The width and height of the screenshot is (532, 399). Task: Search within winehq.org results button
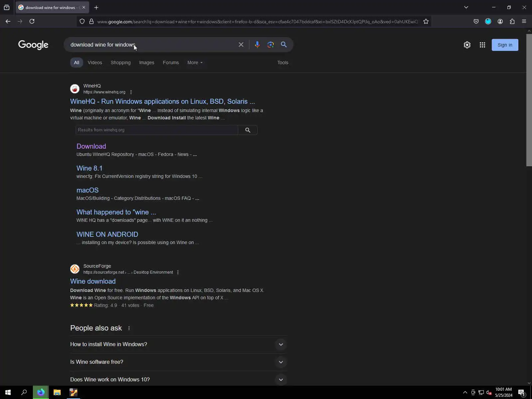[x=248, y=130]
